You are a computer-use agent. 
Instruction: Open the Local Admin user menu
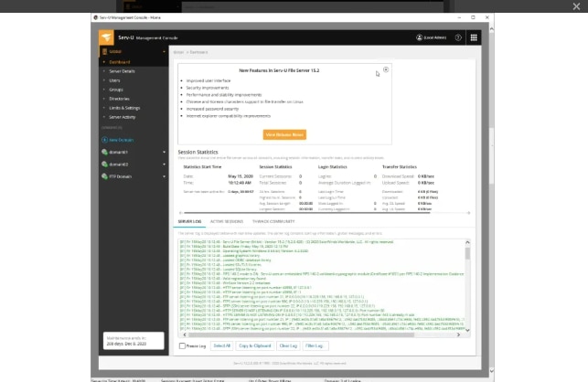point(432,37)
